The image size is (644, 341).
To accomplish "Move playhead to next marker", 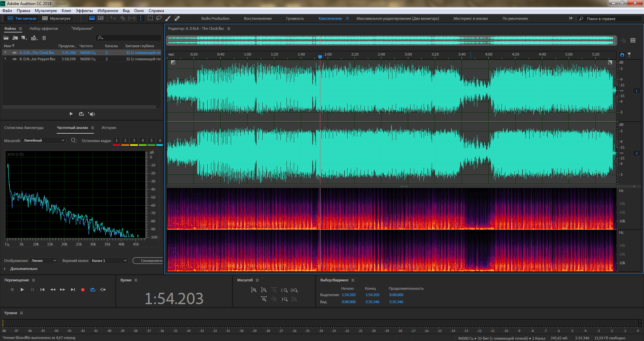I will (73, 290).
